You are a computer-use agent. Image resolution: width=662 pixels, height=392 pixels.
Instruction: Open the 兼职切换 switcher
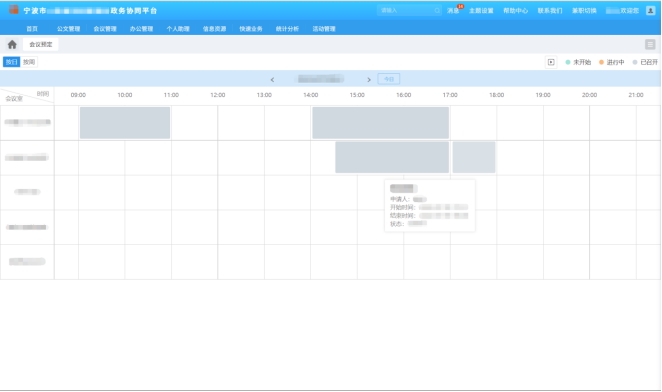[x=584, y=11]
